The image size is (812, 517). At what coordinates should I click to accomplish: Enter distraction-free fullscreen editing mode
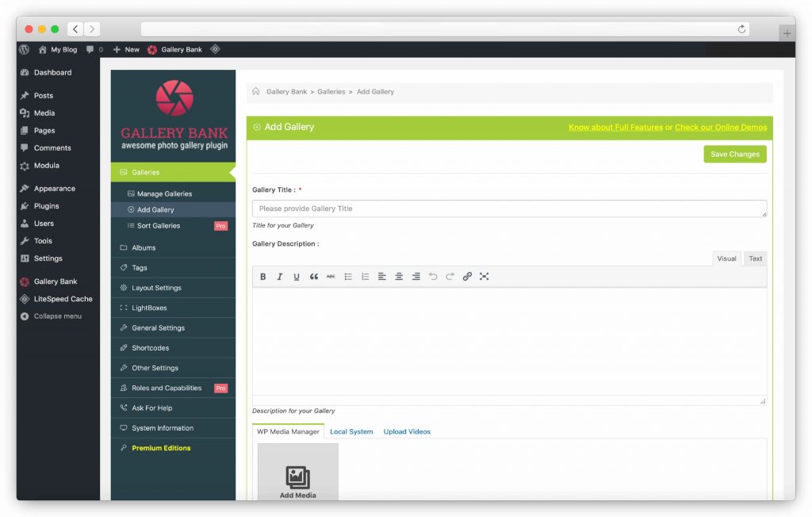click(485, 276)
